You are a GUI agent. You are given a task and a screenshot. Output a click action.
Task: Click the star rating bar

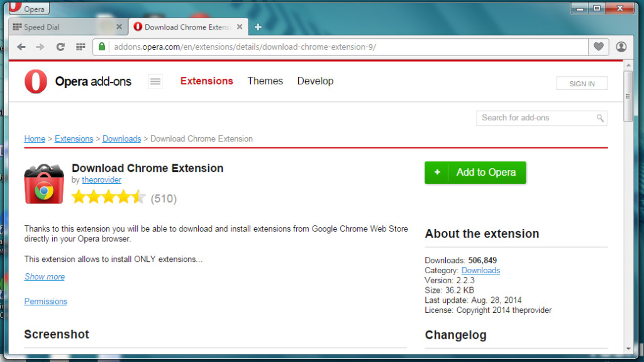(108, 198)
